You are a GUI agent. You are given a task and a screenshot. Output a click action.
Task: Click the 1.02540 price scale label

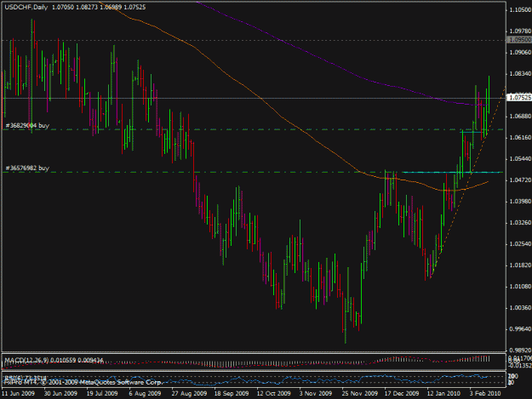520,244
